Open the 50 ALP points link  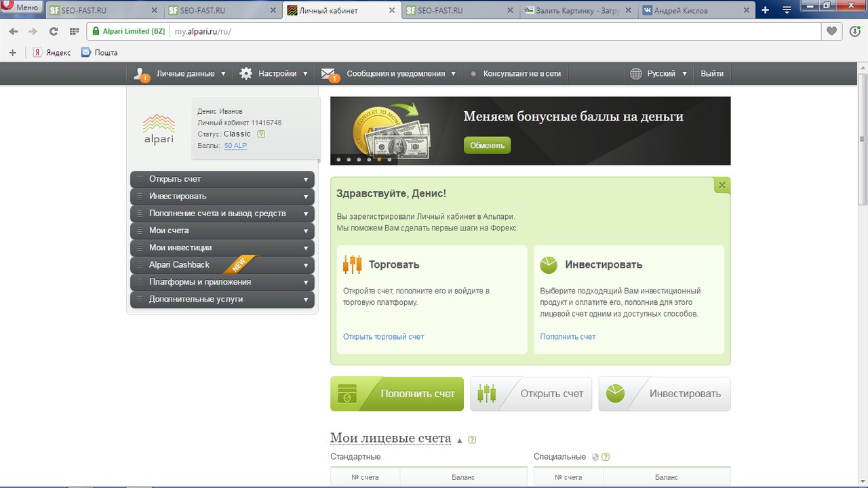(235, 146)
